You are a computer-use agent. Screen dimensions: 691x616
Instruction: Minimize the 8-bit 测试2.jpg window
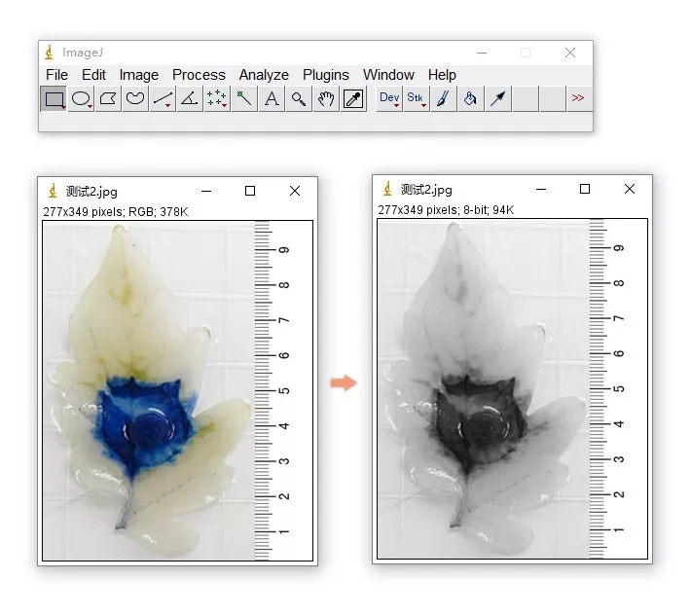[541, 190]
